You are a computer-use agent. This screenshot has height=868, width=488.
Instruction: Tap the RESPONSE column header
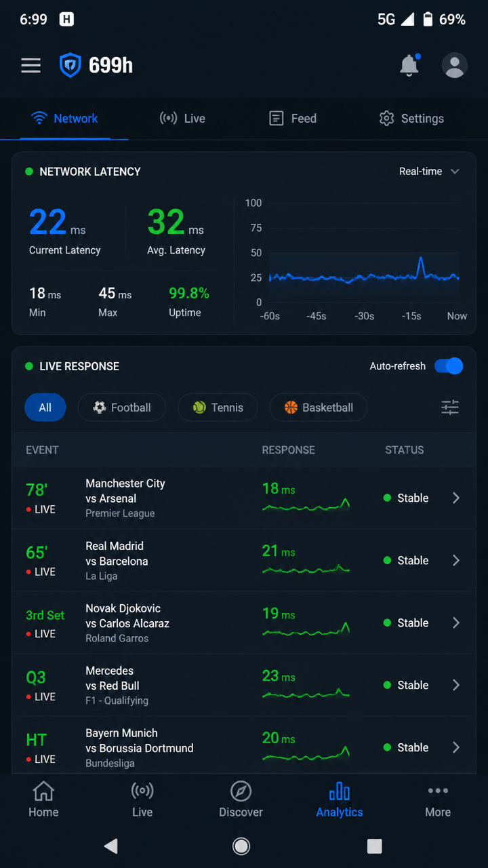click(x=289, y=450)
